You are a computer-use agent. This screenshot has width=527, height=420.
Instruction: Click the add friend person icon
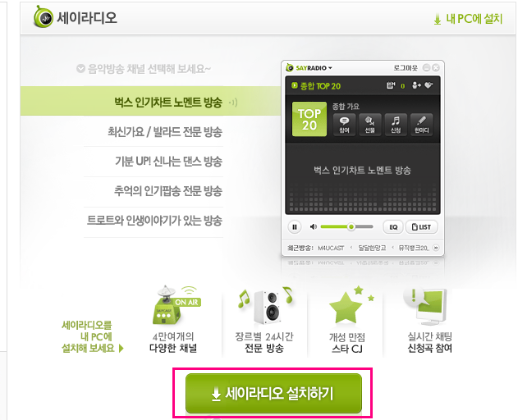click(416, 85)
